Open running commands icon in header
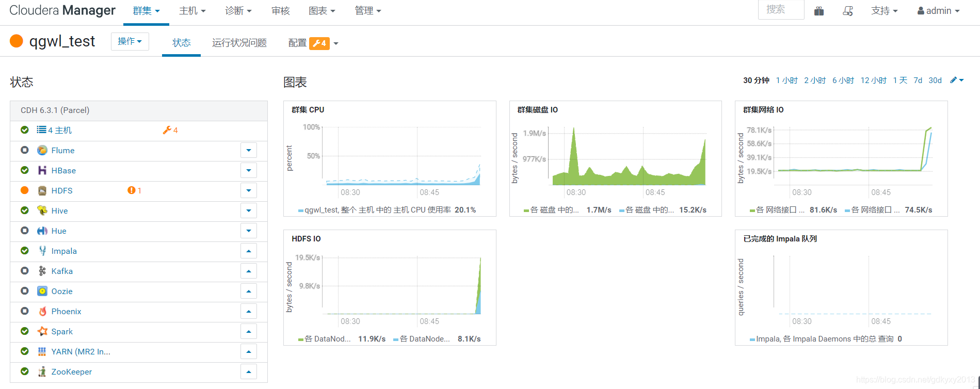Image resolution: width=980 pixels, height=389 pixels. (x=847, y=11)
